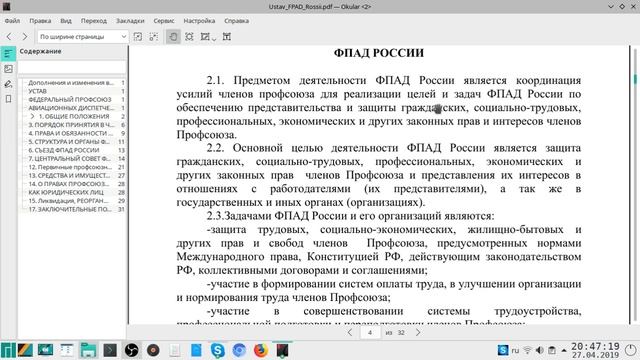The height and width of the screenshot is (360, 640).
Task: Open Skype from the taskbar
Action: 218,350
